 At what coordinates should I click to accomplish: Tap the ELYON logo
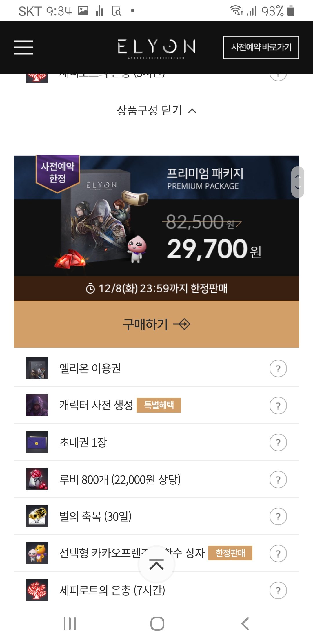[156, 48]
